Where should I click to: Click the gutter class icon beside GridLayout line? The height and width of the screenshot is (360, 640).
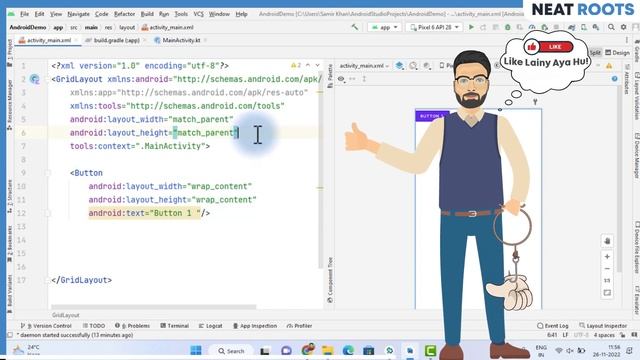tap(35, 79)
